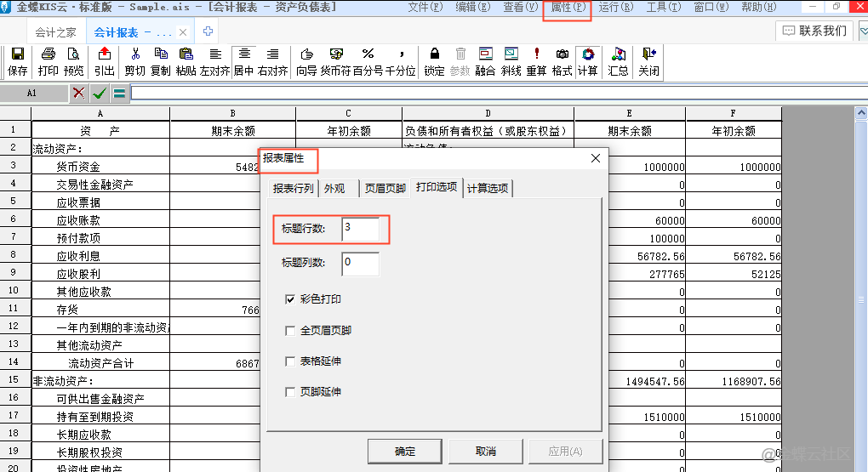The width and height of the screenshot is (868, 472).
Task: Click the 标题行数 input field
Action: [361, 229]
